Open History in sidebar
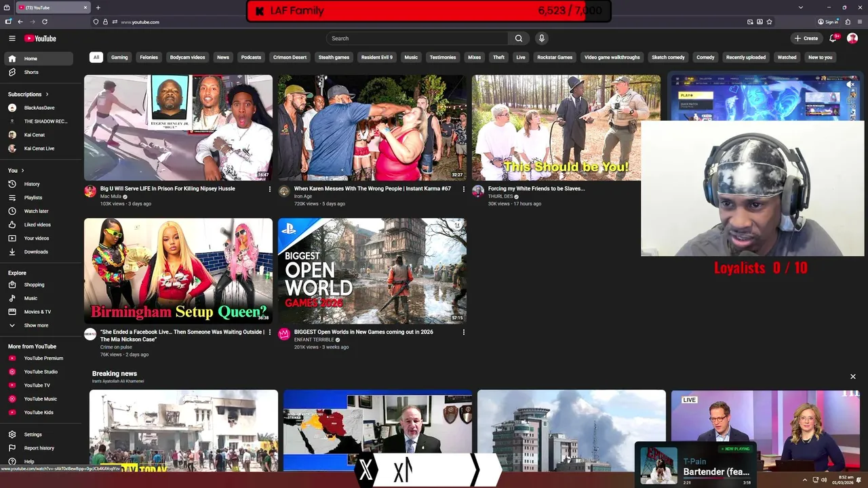The image size is (868, 488). (38, 184)
